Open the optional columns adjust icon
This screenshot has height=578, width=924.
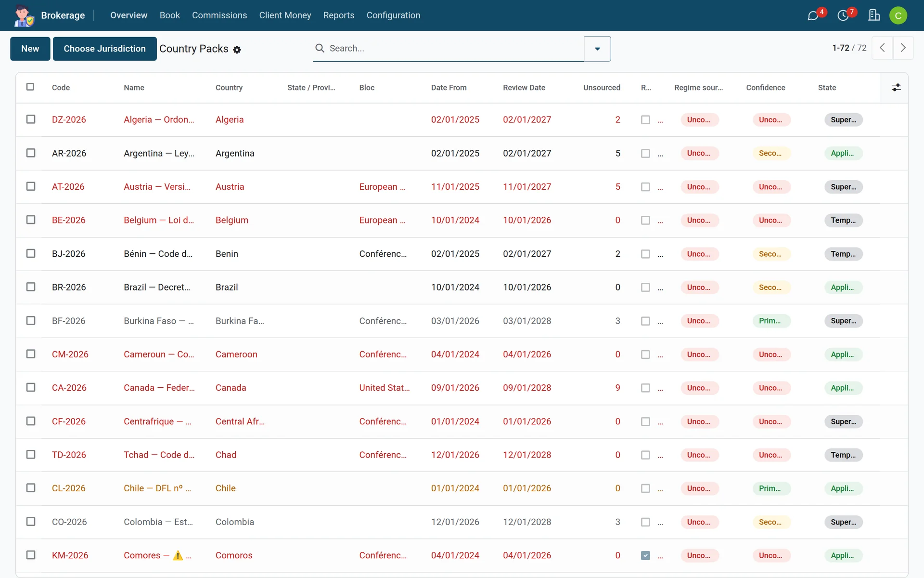point(896,87)
